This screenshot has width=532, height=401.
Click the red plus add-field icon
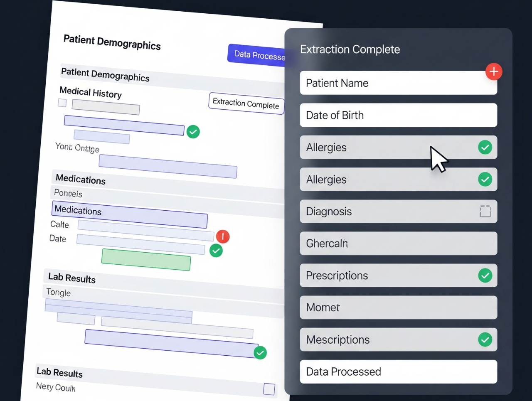pyautogui.click(x=493, y=72)
